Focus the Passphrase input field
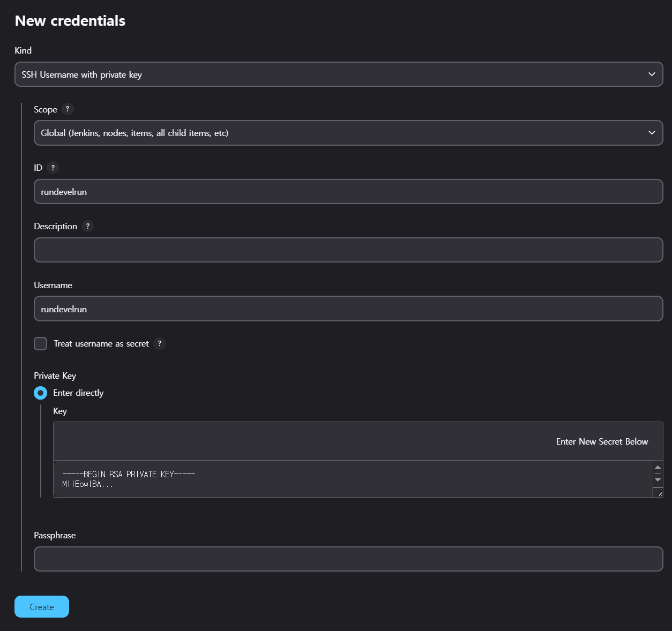This screenshot has height=631, width=672. tap(348, 559)
